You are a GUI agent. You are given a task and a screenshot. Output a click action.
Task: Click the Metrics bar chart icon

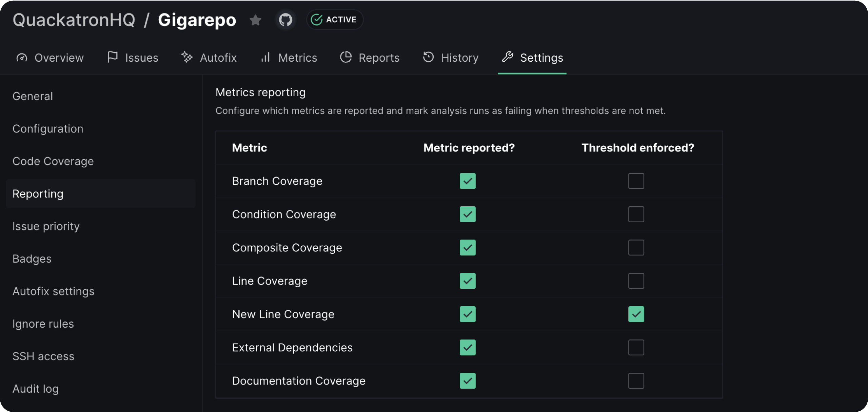point(265,57)
